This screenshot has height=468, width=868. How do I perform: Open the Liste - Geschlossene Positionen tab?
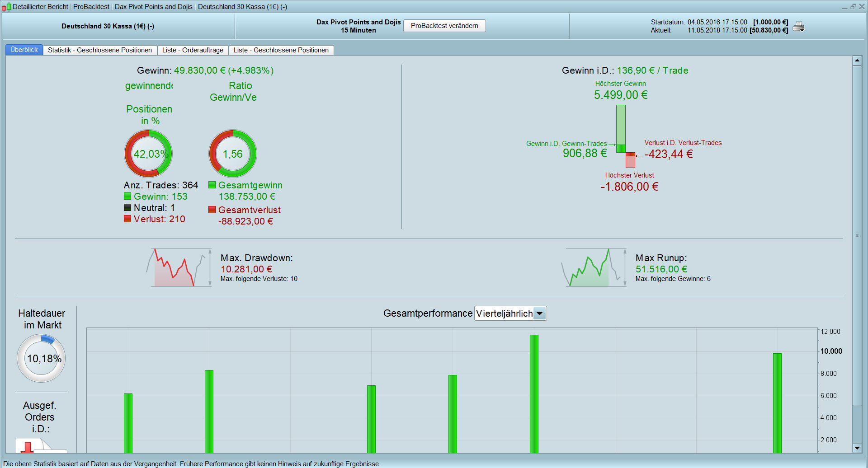pyautogui.click(x=281, y=50)
